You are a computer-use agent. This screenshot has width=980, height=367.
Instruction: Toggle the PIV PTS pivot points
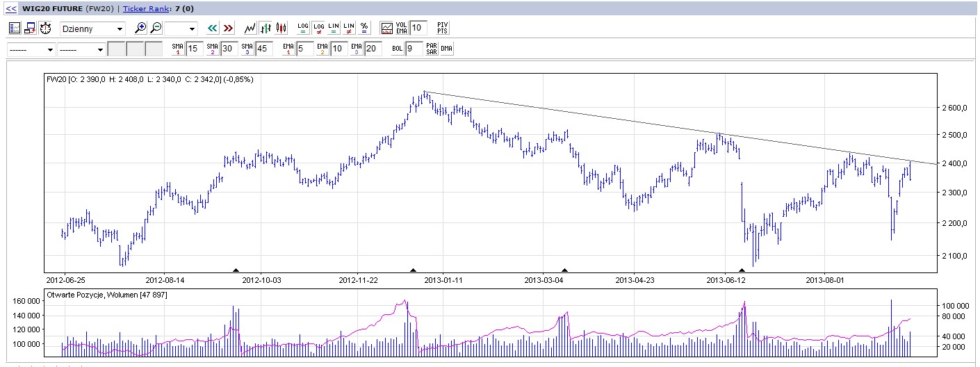point(443,28)
